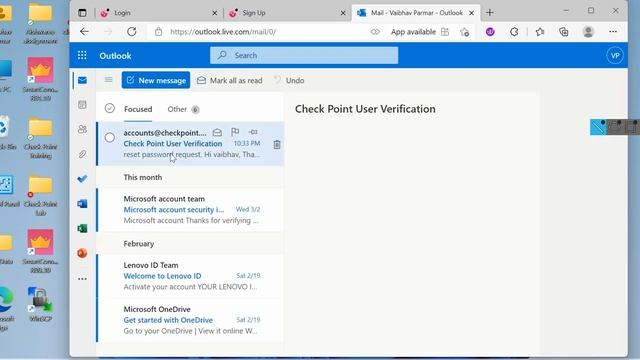Screen dimensions: 640x360
Task: Switch to Sign Up browser tab
Action: pos(286,13)
